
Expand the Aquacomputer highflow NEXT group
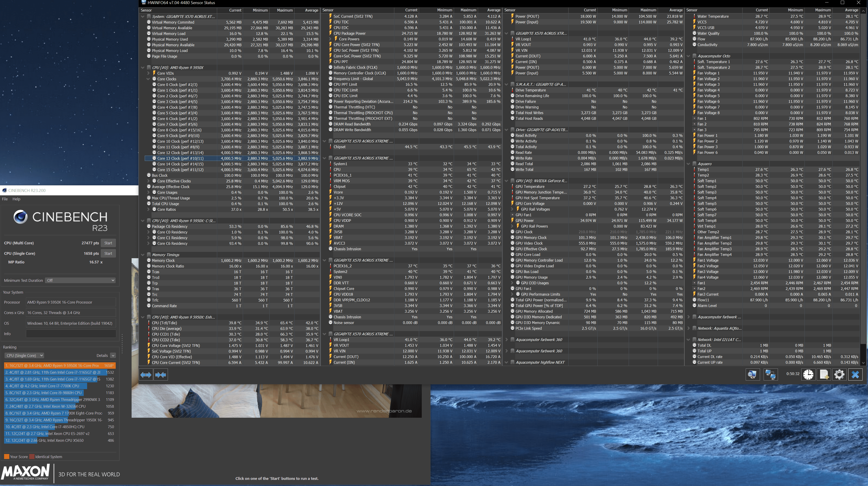506,362
